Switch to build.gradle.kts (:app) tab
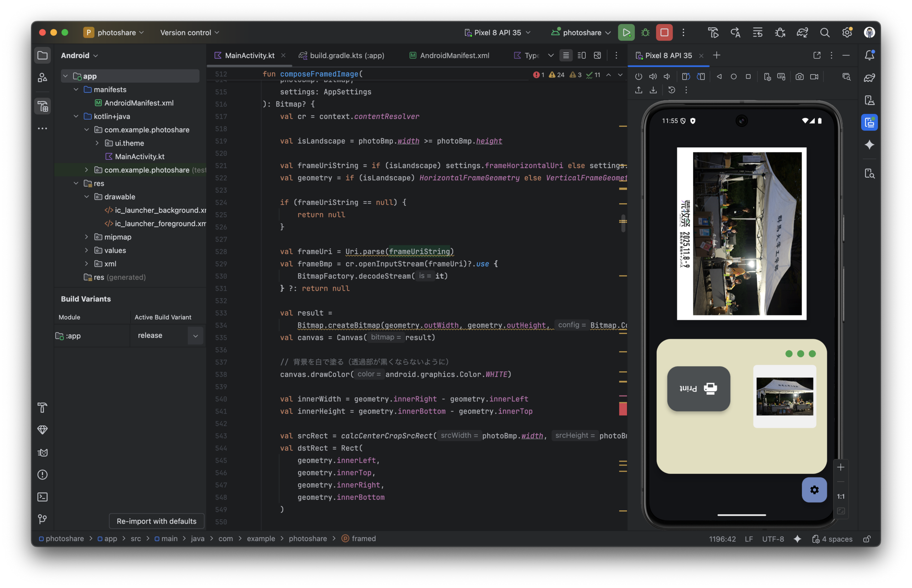 tap(347, 56)
